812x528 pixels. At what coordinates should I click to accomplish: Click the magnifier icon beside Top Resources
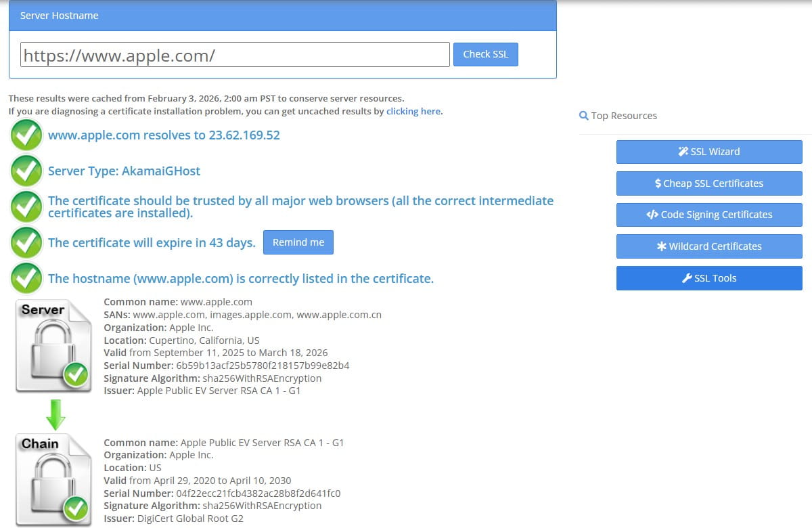[x=583, y=116]
